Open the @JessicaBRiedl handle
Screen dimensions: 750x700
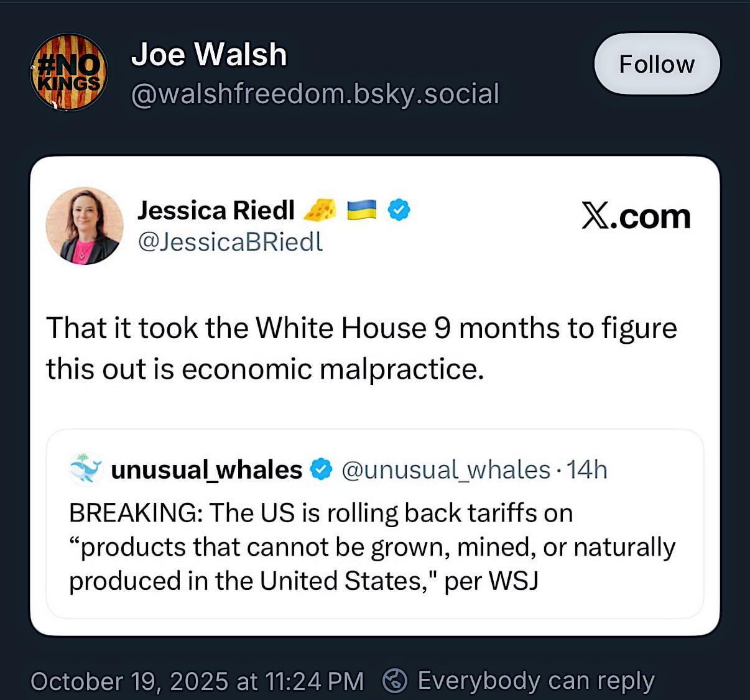tap(230, 242)
